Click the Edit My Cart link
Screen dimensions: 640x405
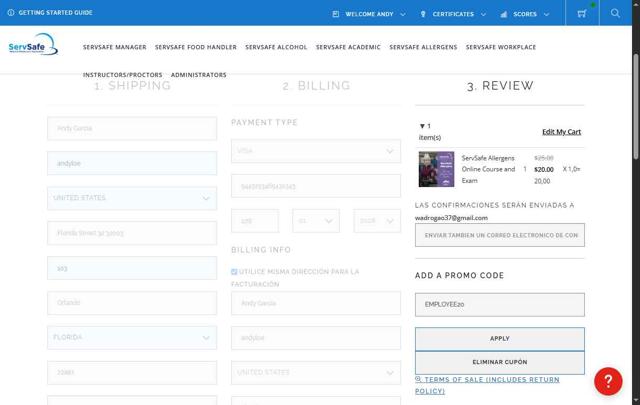coord(561,131)
